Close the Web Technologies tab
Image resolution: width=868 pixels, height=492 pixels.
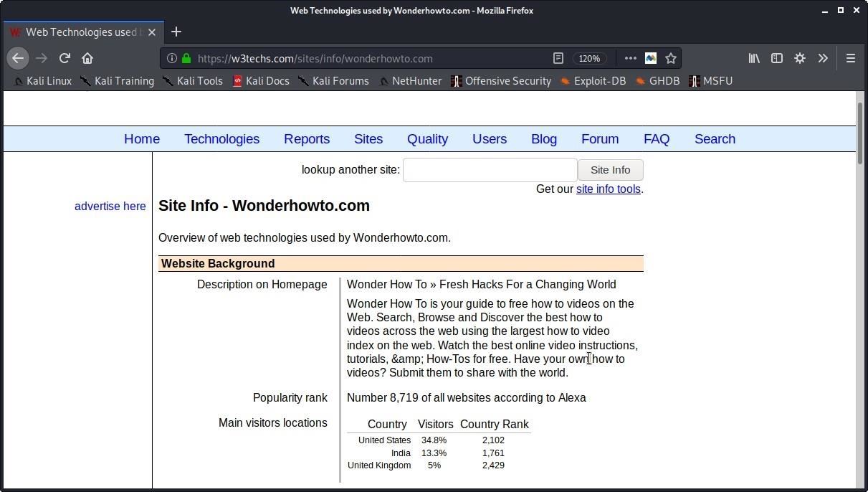click(x=151, y=32)
